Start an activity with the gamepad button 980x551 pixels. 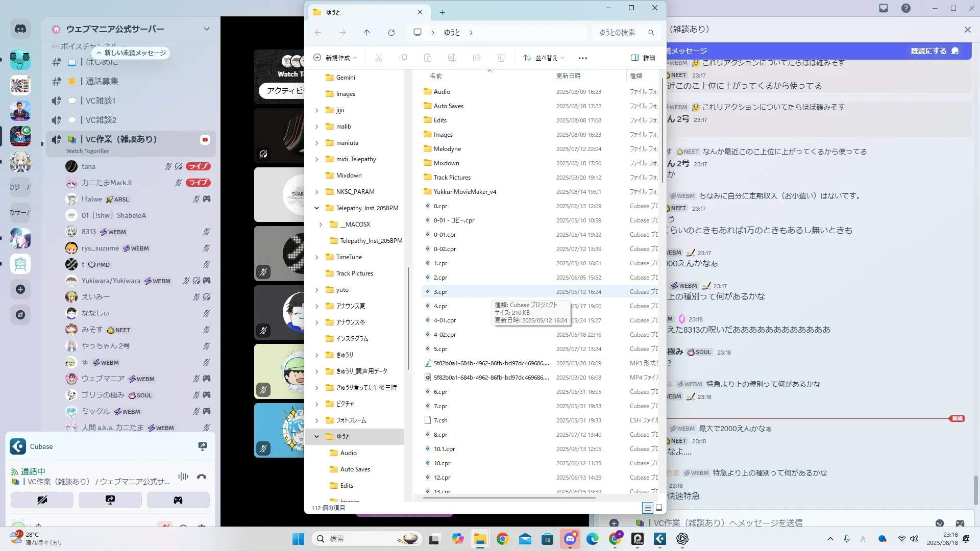pos(178,500)
